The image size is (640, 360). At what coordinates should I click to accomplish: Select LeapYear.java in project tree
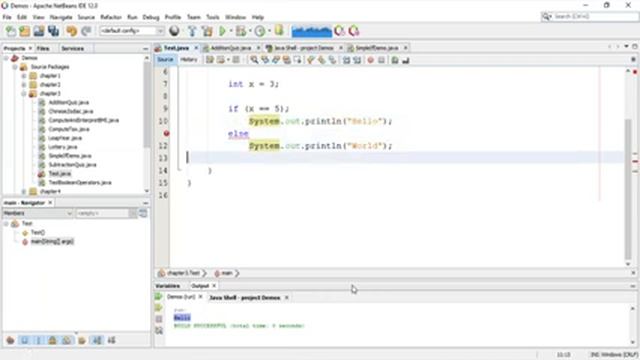(65, 138)
